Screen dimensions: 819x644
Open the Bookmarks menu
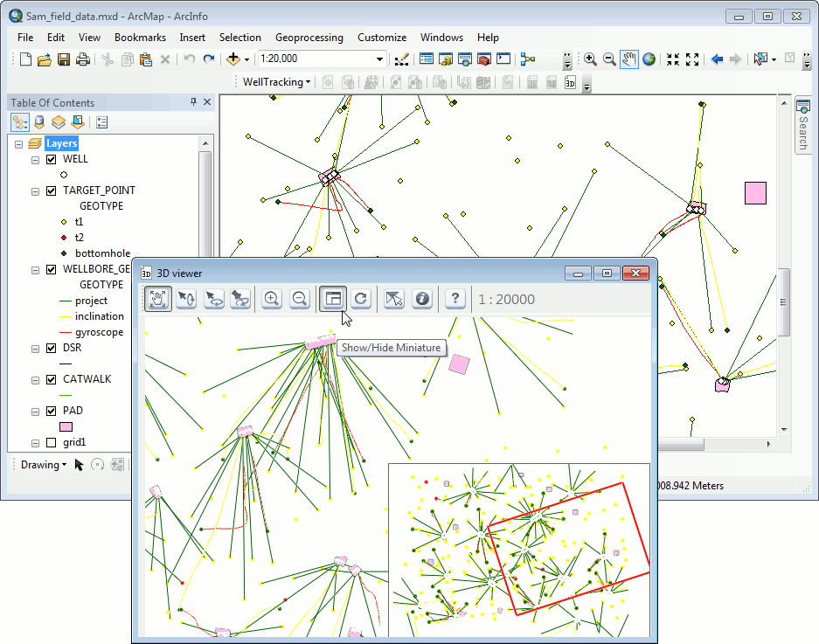click(x=140, y=38)
